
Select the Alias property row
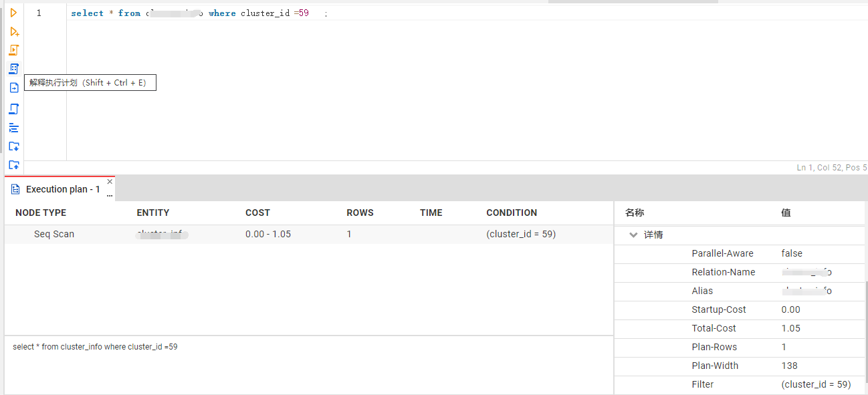pyautogui.click(x=739, y=291)
